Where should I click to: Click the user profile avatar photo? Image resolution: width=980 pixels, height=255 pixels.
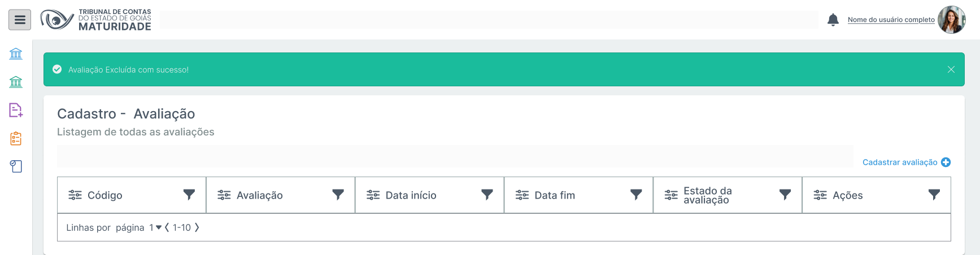click(x=952, y=20)
